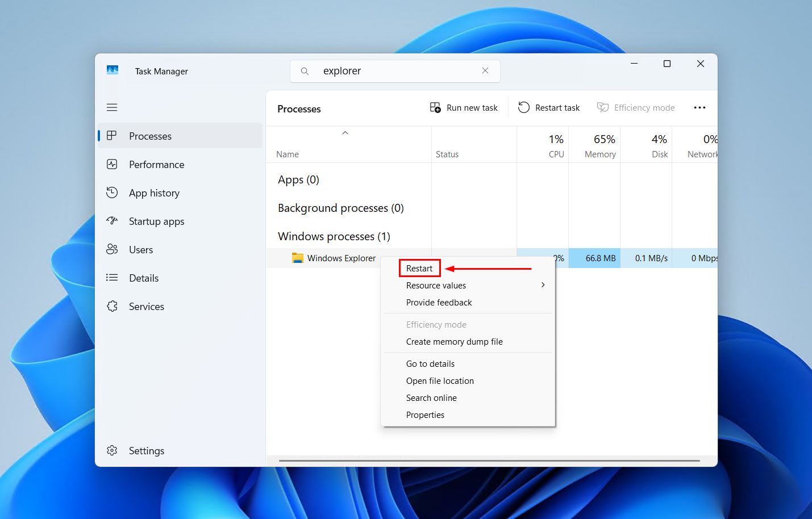Image resolution: width=812 pixels, height=519 pixels.
Task: Select Open file location
Action: pyautogui.click(x=440, y=380)
